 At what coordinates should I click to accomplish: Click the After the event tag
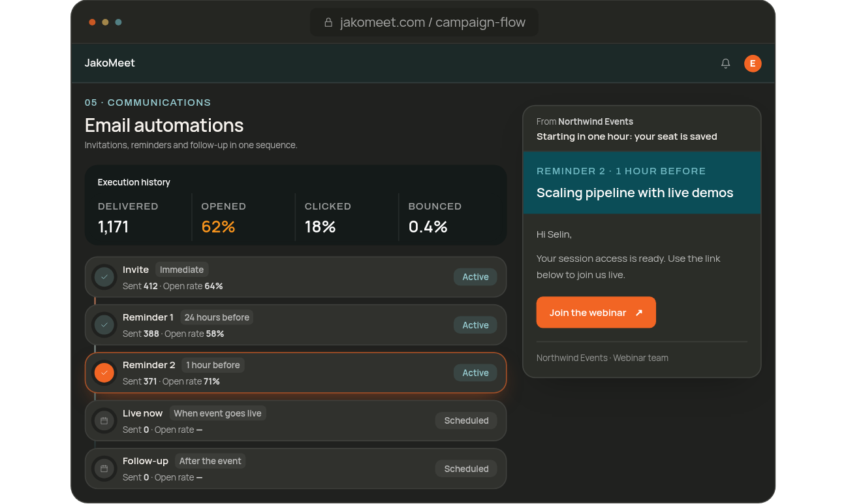210,461
